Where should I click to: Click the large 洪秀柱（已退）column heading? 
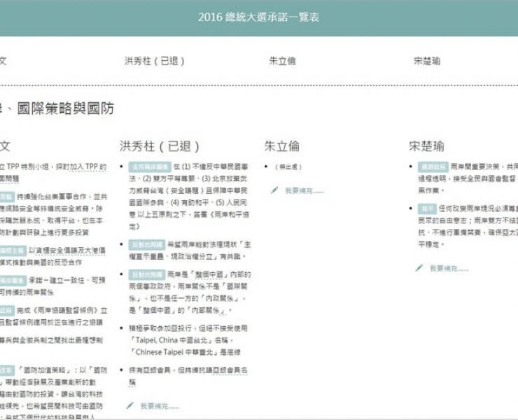point(160,146)
